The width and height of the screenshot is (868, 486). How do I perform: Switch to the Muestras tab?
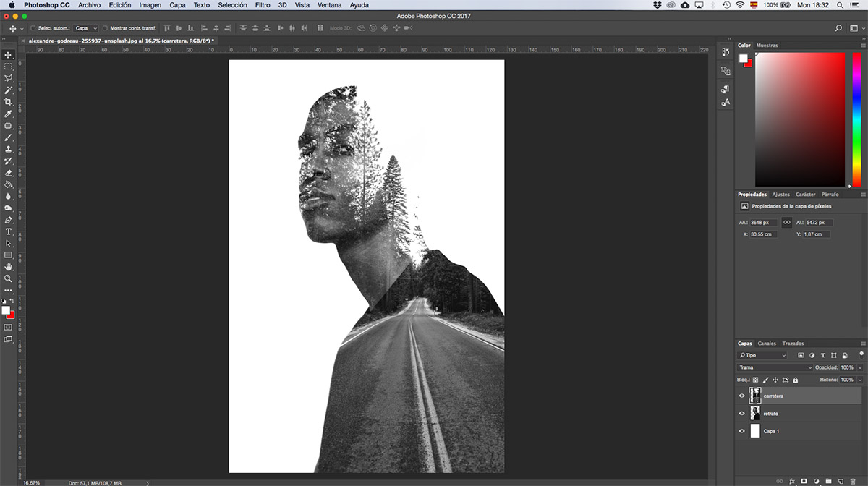[x=767, y=45]
